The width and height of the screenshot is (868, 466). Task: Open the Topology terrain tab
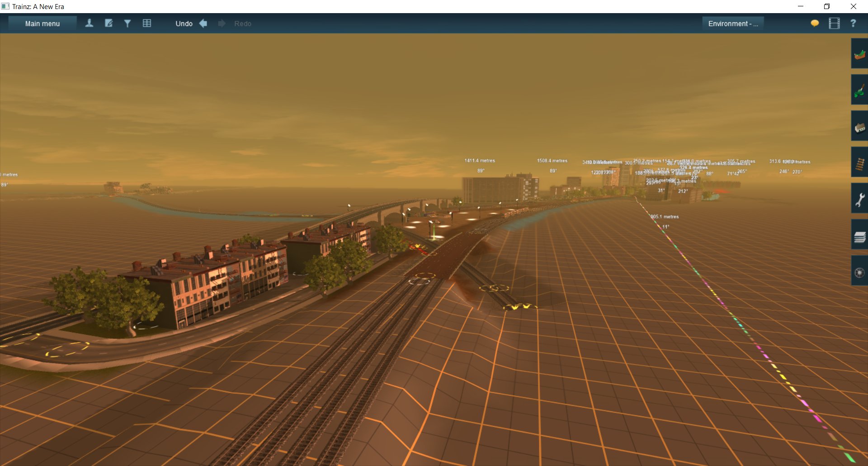[x=859, y=53]
